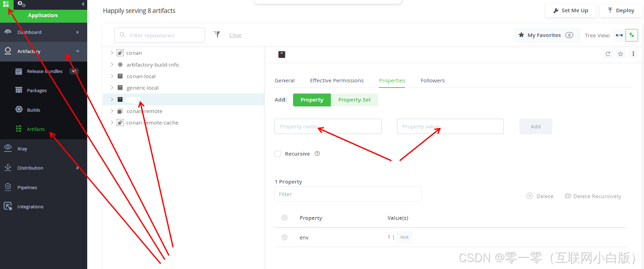
Task: Select the env property row checkbox
Action: [x=285, y=237]
